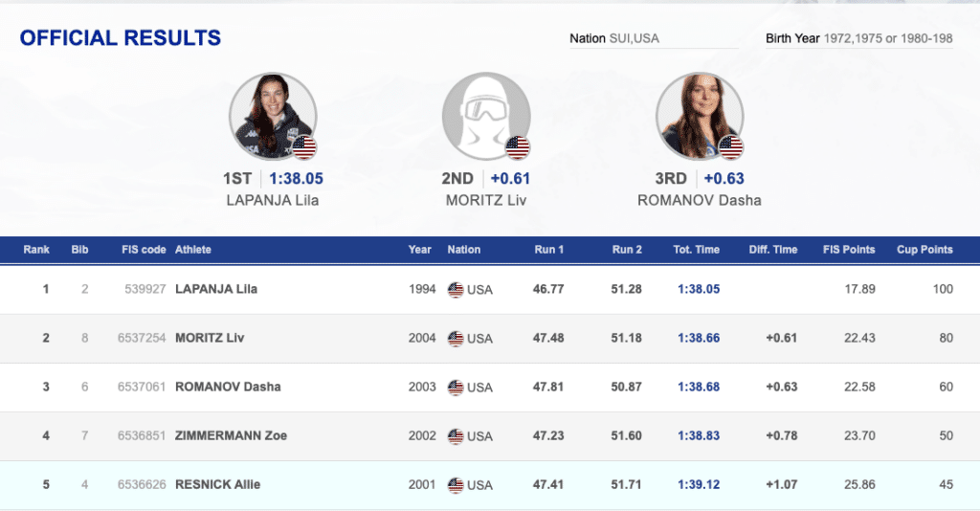Sort by FIS Points column header

point(849,250)
